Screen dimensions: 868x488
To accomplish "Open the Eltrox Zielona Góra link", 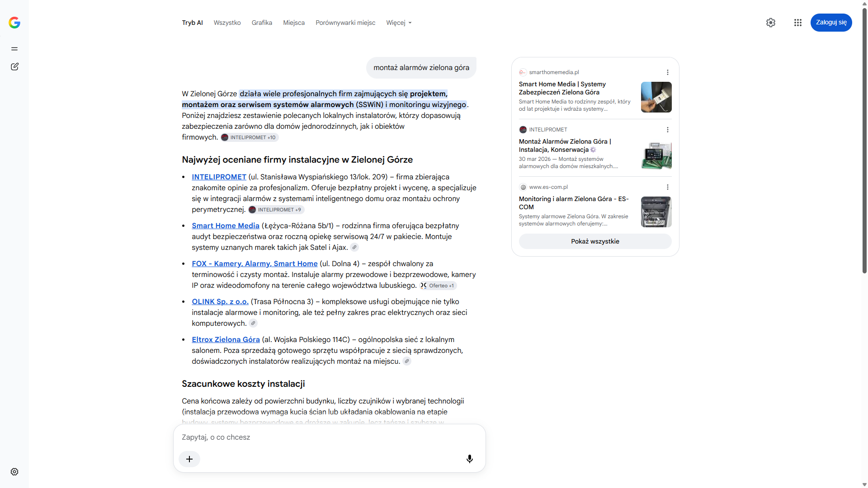I will 226,340.
